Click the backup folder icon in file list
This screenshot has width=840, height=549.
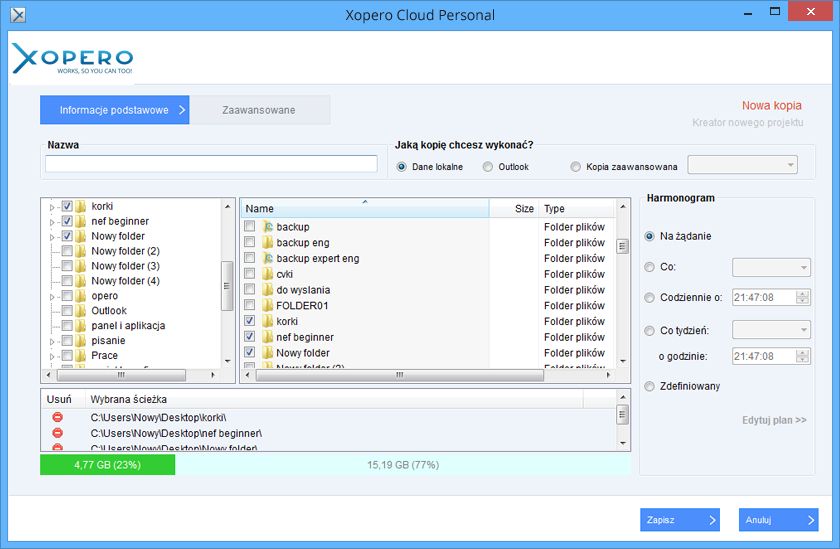[x=268, y=227]
